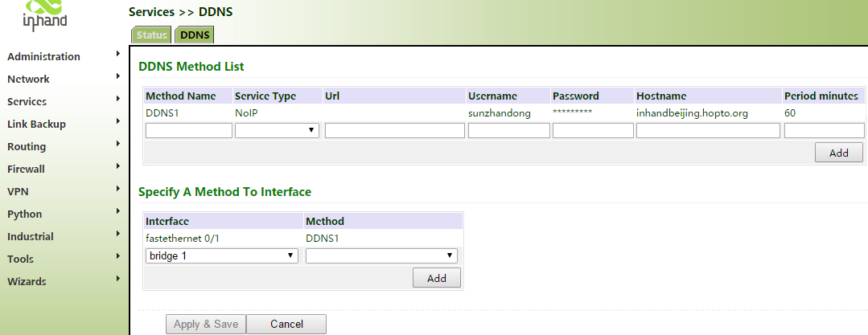868x335 pixels.
Task: Open the VPN sidebar menu
Action: click(x=18, y=192)
